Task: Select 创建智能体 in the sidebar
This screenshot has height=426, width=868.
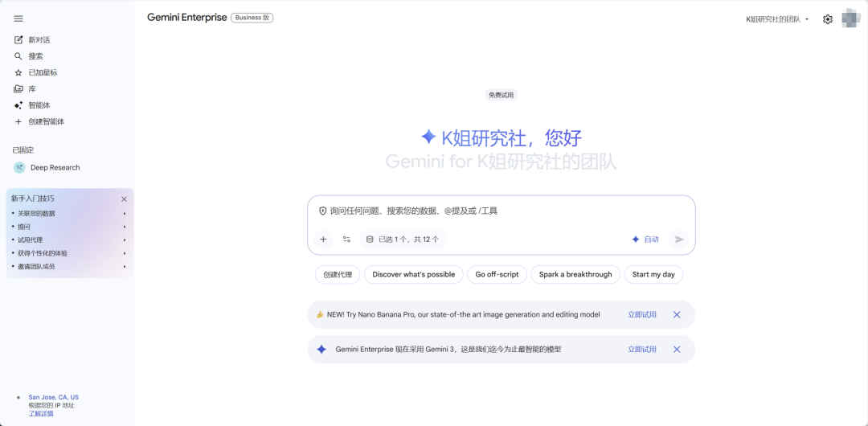Action: 47,121
